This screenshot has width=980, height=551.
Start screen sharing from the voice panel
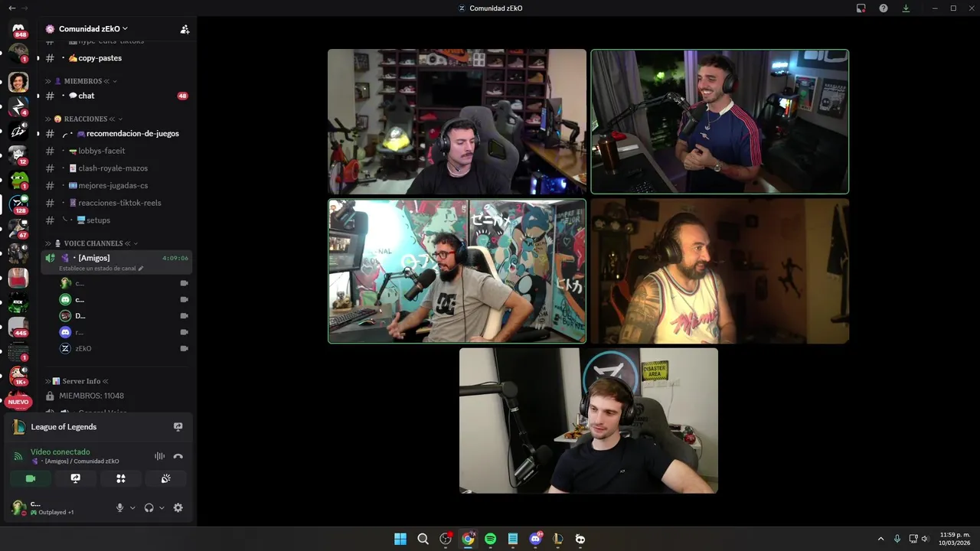(x=76, y=478)
